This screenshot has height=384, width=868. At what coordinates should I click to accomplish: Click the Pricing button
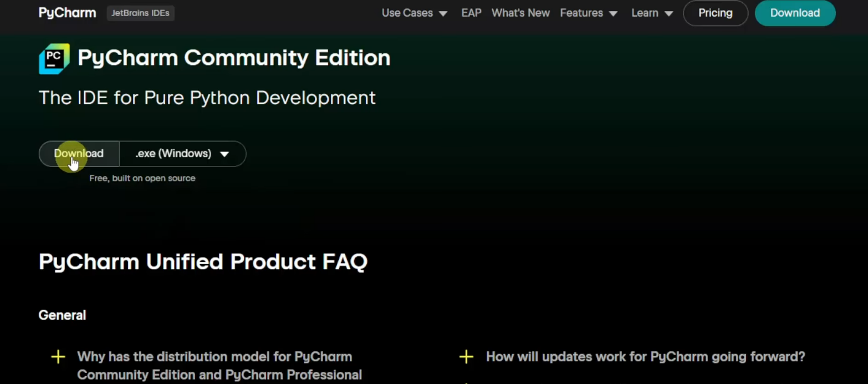click(715, 13)
